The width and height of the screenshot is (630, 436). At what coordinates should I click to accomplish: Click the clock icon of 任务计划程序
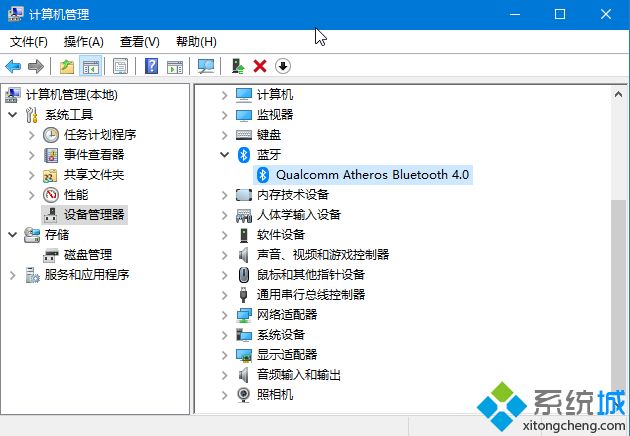(51, 135)
